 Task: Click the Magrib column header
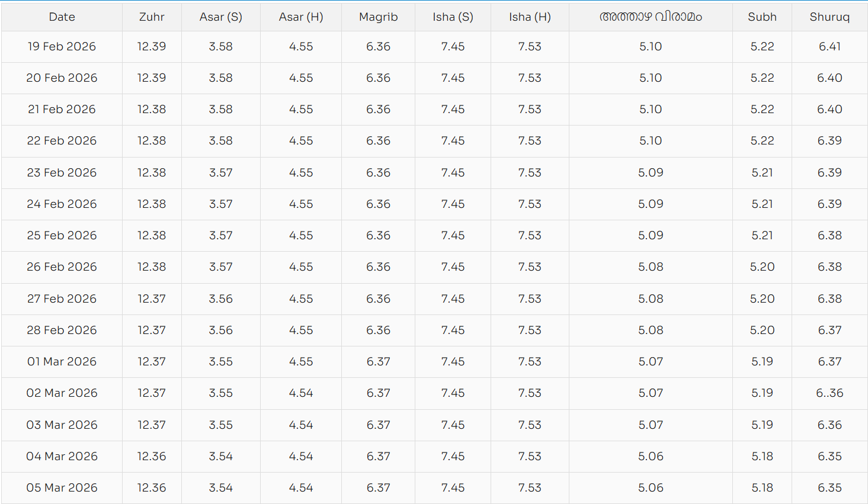coord(378,17)
